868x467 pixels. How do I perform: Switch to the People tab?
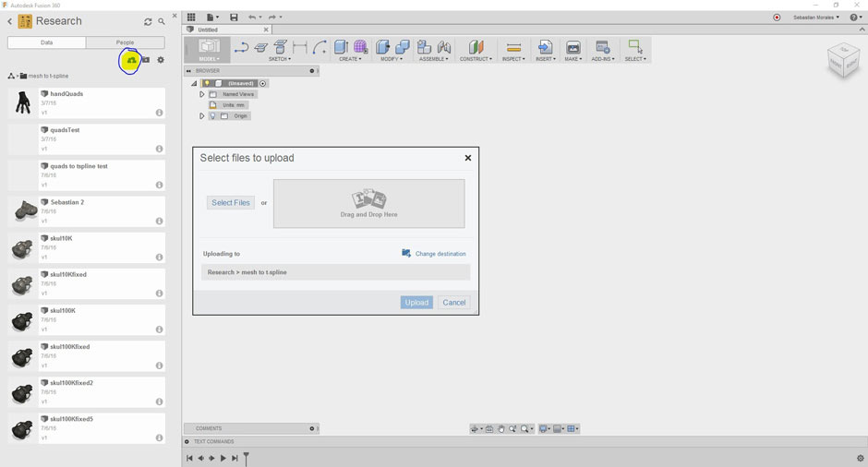(x=125, y=42)
